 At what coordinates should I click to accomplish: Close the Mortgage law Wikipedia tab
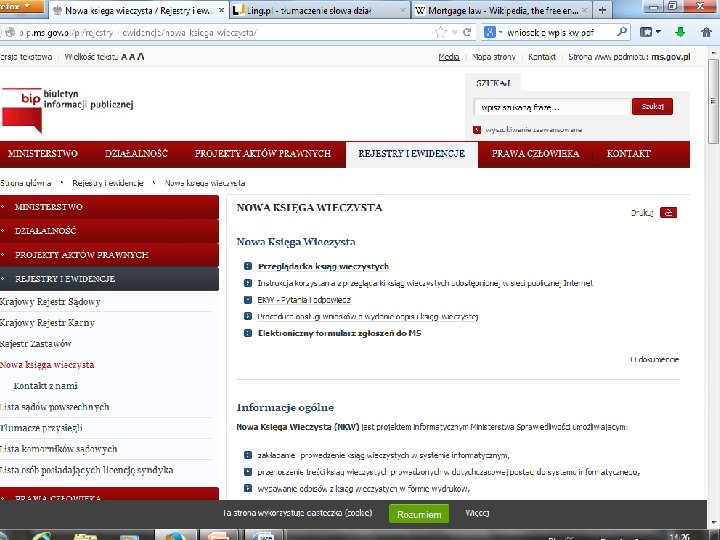click(x=585, y=10)
